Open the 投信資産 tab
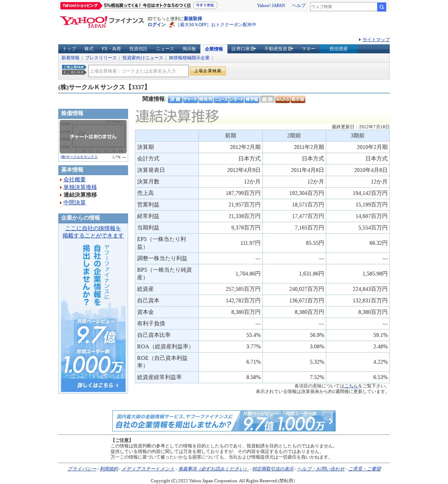The width and height of the screenshot is (448, 484). coord(339,49)
